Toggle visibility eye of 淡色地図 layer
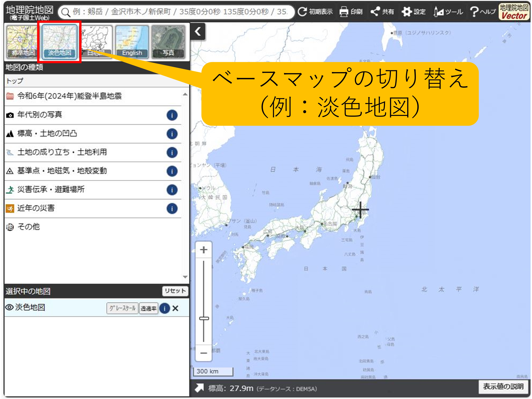This screenshot has width=532, height=399. tap(9, 308)
